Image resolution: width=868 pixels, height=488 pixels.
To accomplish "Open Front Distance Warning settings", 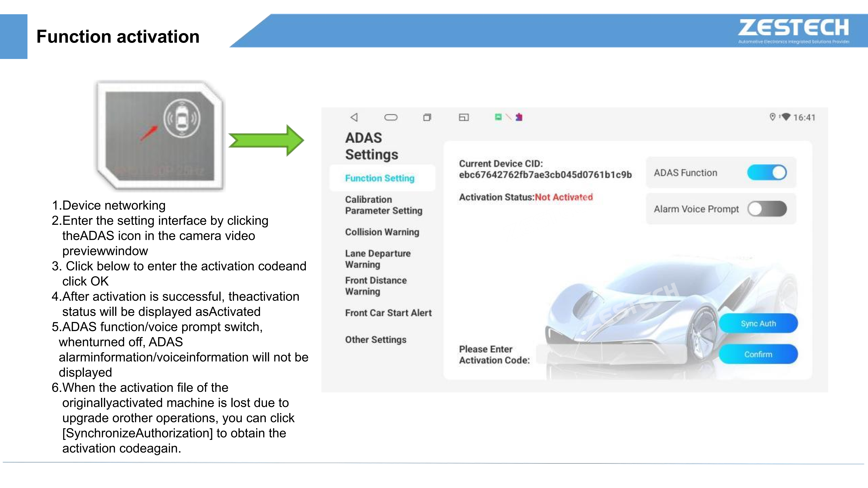I will [376, 286].
